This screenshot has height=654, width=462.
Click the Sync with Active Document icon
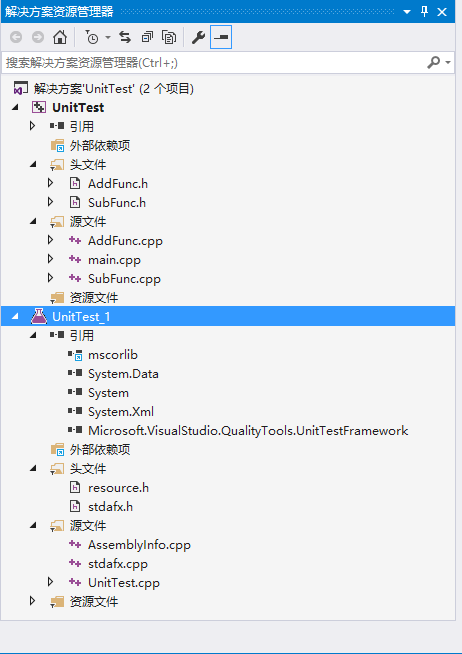[125, 37]
